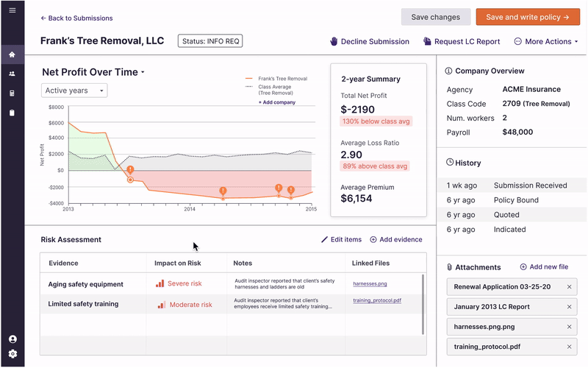This screenshot has width=588, height=368.
Task: Remove the Renewal Application 03-25-20 attachment
Action: pos(569,287)
